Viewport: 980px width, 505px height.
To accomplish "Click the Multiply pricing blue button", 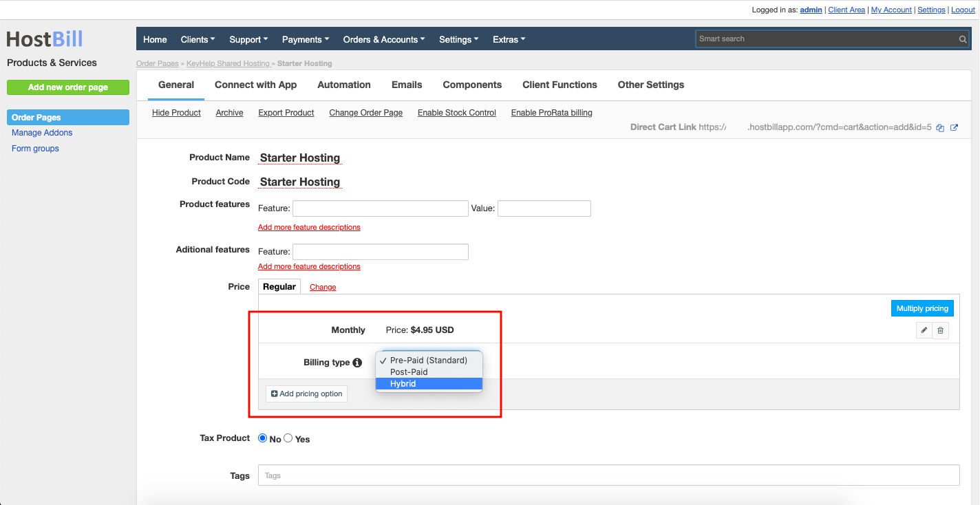I will [x=922, y=308].
